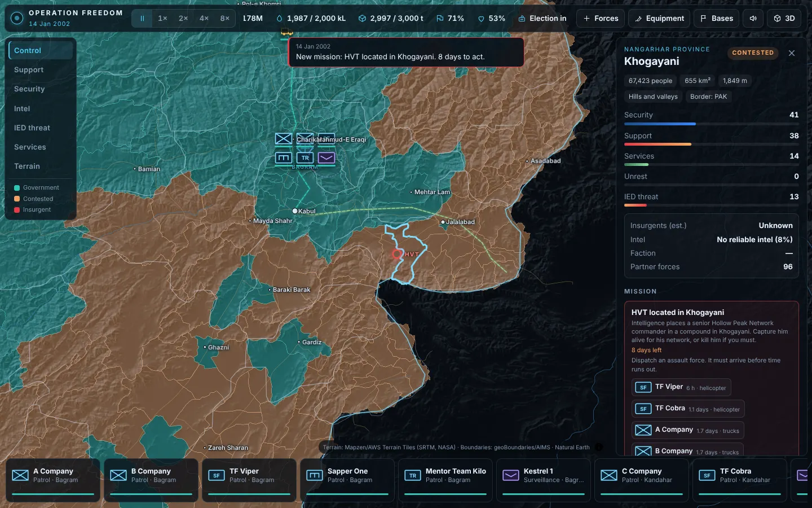Click the convoy truck icon on map
Viewport: 812px width, 508px height.
[x=287, y=33]
